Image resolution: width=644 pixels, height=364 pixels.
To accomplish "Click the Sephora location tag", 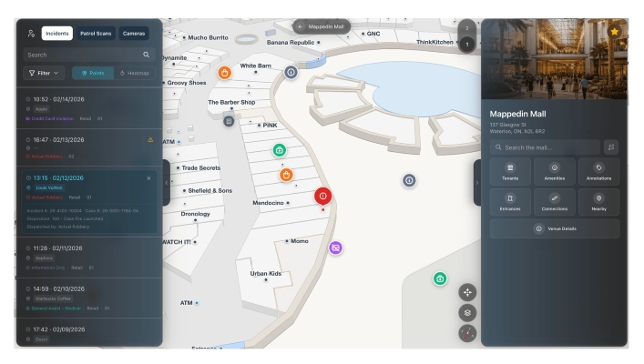I will (44, 258).
